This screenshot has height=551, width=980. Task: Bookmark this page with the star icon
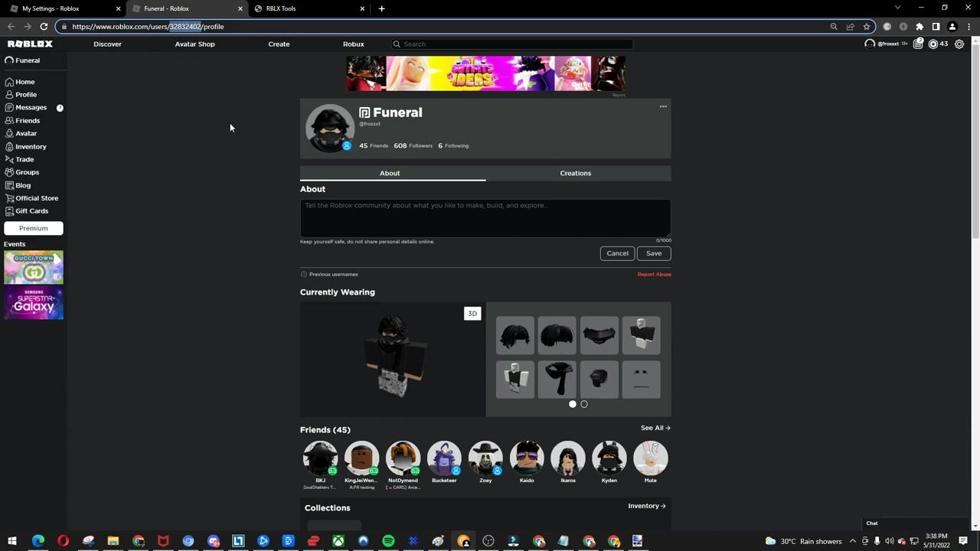click(867, 27)
